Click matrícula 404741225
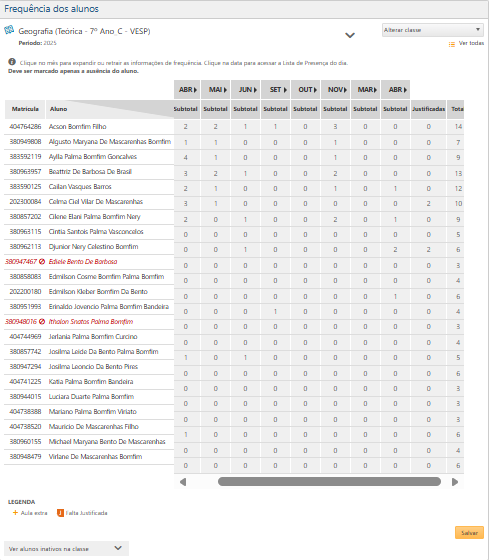The image size is (489, 560). 25,381
